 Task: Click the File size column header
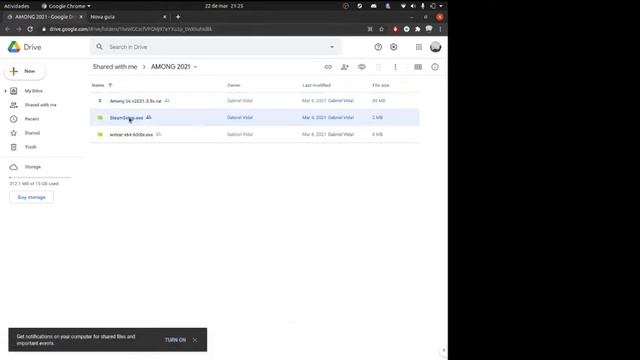pyautogui.click(x=380, y=85)
